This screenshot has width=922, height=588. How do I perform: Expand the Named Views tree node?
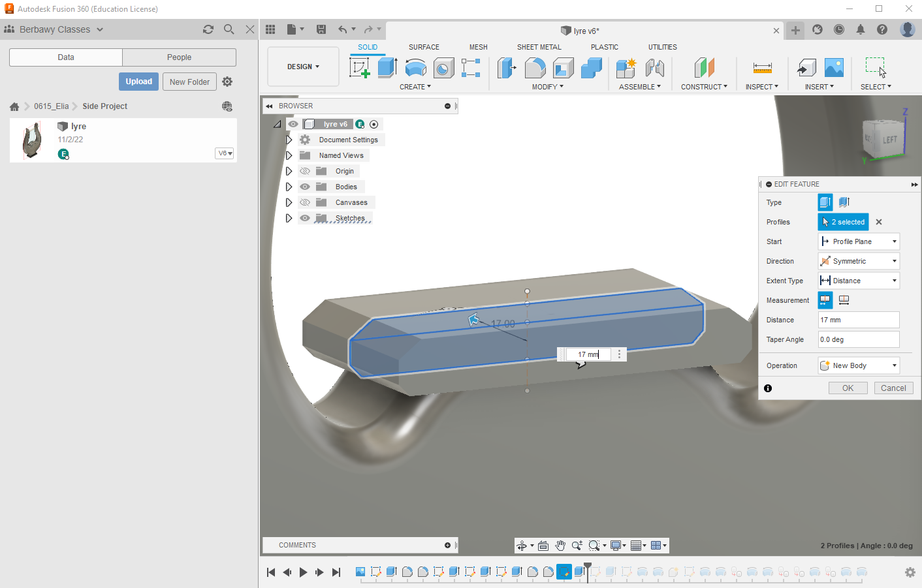pos(289,155)
